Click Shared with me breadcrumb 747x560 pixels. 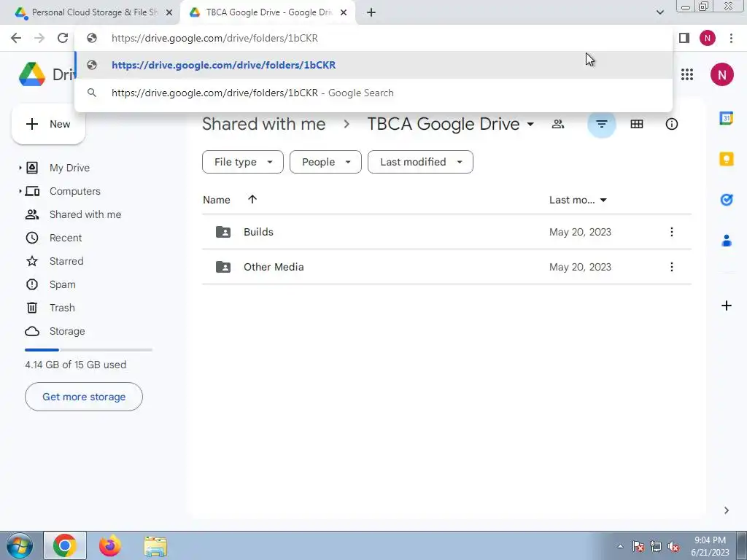pyautogui.click(x=264, y=124)
